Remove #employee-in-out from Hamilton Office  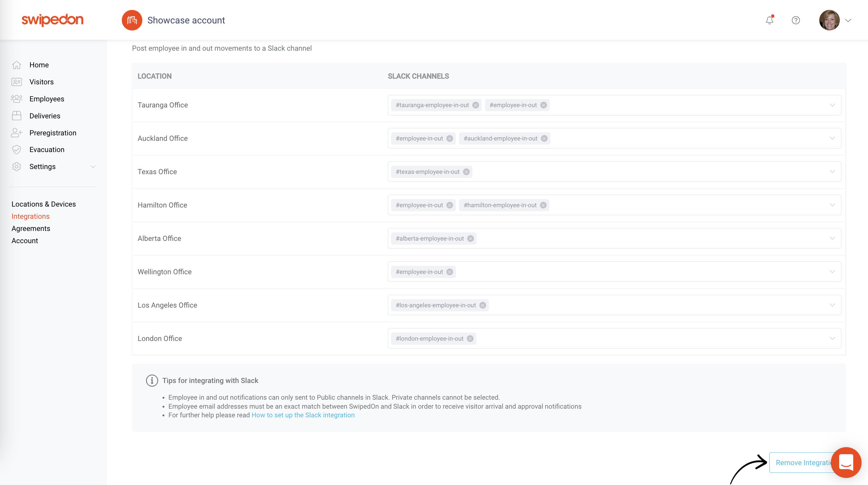(449, 205)
